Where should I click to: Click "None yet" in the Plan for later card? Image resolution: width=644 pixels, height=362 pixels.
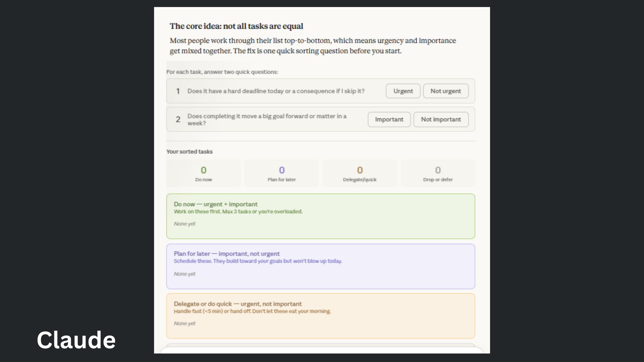tap(184, 274)
